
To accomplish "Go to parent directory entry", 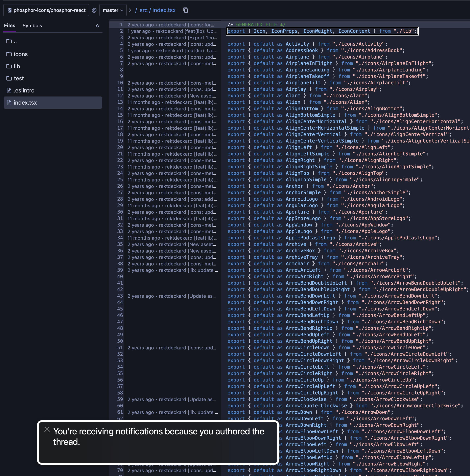I will click(x=15, y=41).
